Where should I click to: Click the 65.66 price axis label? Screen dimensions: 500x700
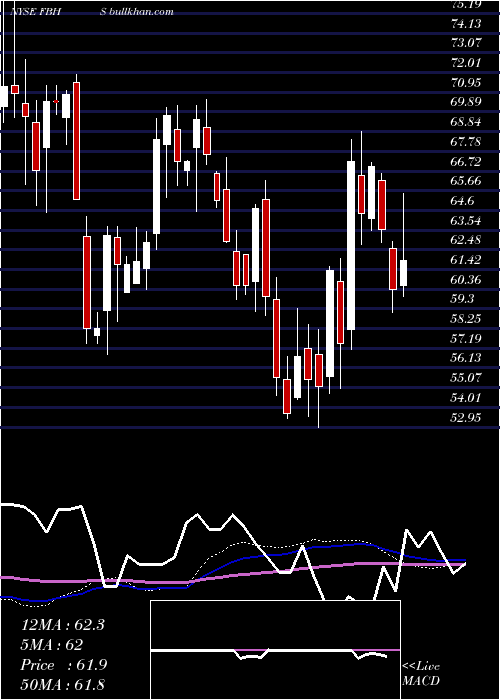[x=467, y=181]
